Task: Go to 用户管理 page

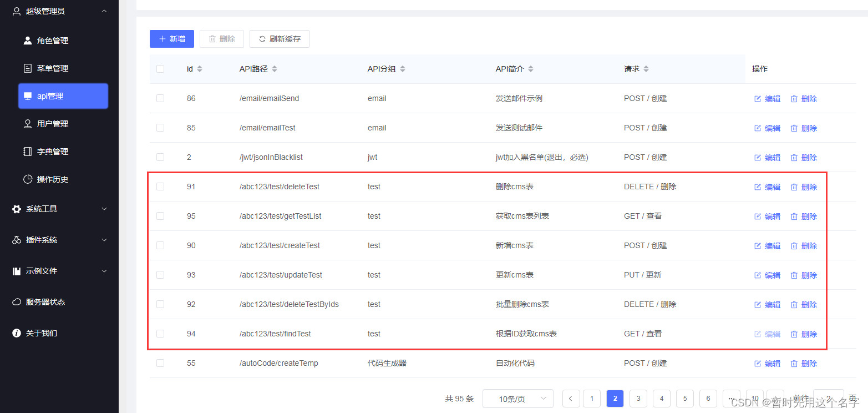Action: tap(53, 124)
